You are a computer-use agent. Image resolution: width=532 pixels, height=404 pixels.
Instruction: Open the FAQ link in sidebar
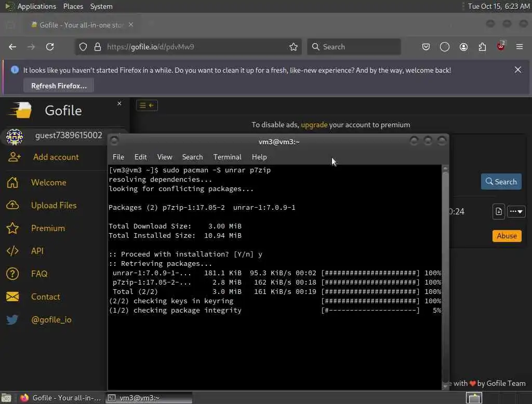[39, 274]
